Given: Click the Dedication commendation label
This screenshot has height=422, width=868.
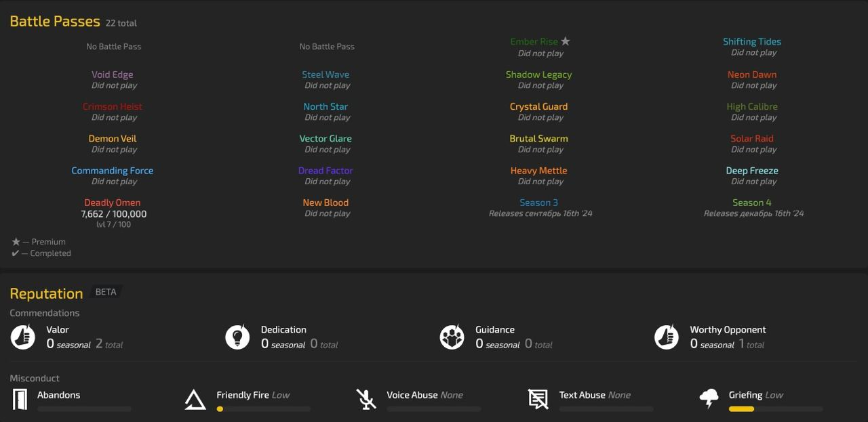Looking at the screenshot, I should 283,330.
